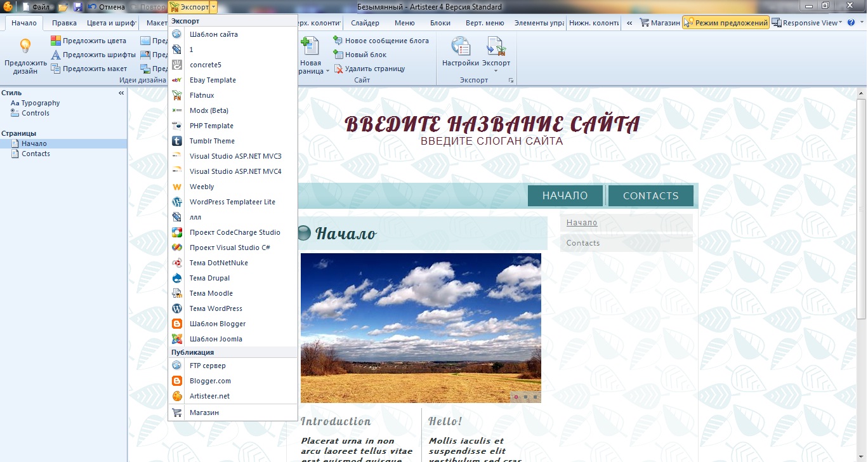Click the Новая страница page icon

pos(310,47)
